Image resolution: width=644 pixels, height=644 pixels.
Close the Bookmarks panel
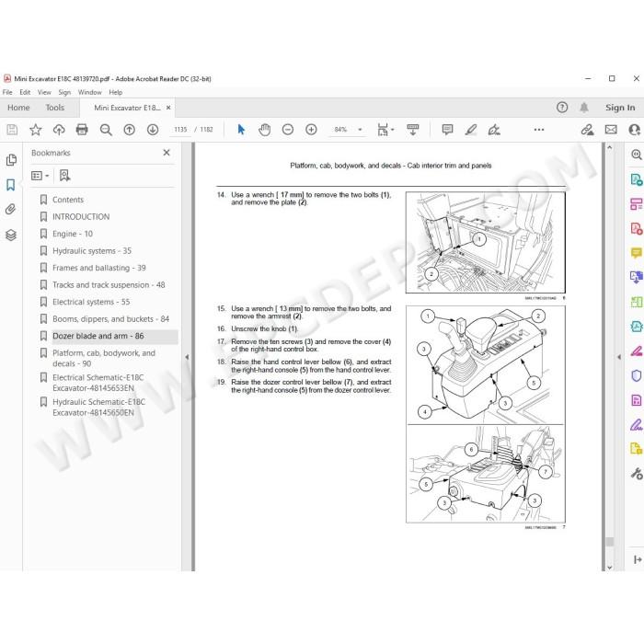[167, 153]
